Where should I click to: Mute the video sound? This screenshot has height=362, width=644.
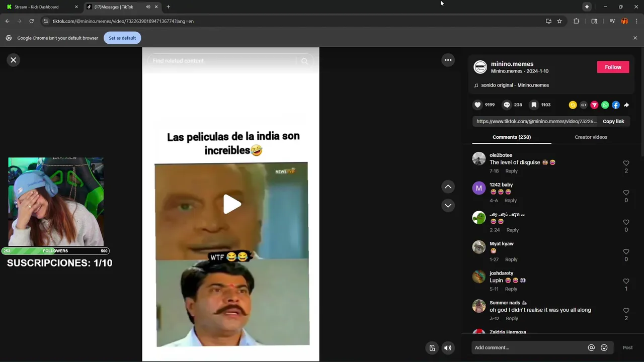(x=448, y=347)
